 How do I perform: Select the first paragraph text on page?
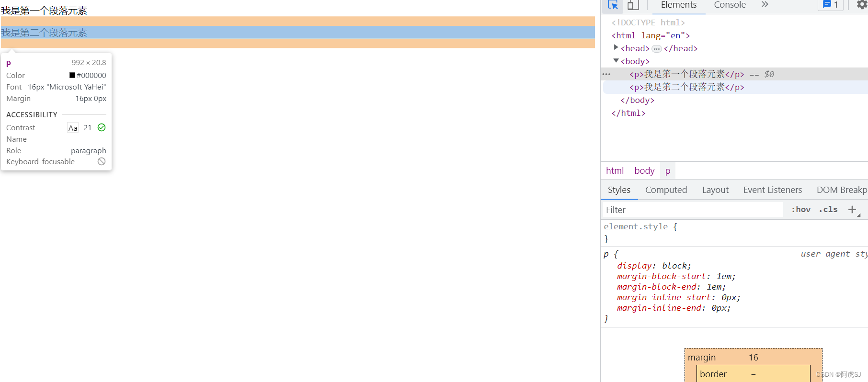(44, 11)
